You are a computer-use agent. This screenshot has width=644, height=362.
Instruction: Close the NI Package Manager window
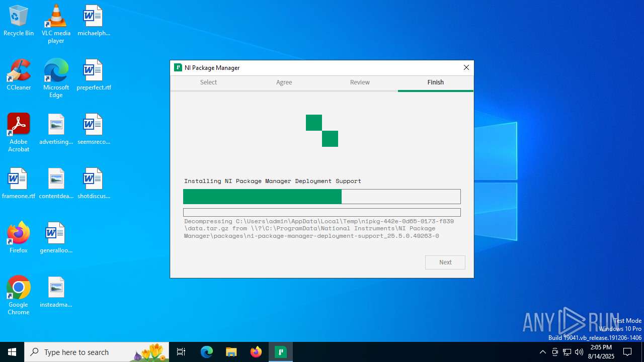click(x=466, y=67)
